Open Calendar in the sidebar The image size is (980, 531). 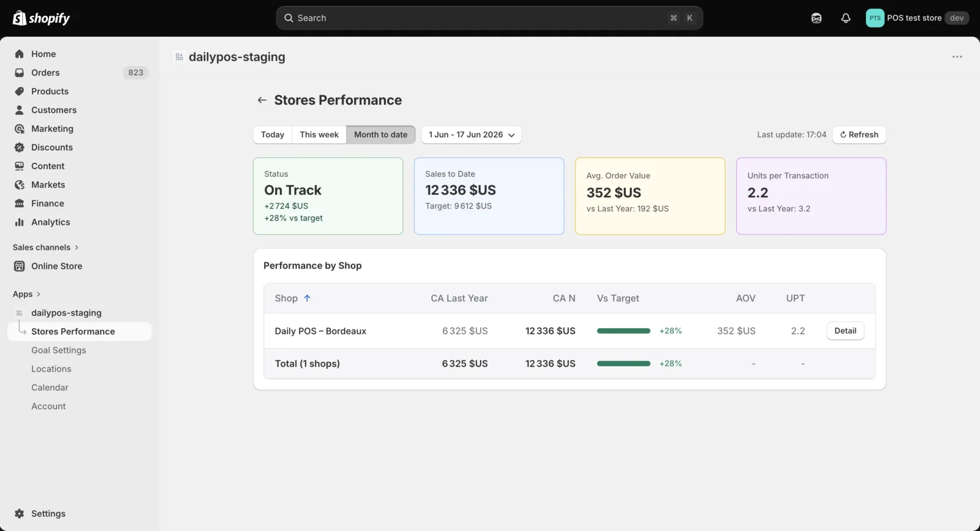(x=50, y=388)
